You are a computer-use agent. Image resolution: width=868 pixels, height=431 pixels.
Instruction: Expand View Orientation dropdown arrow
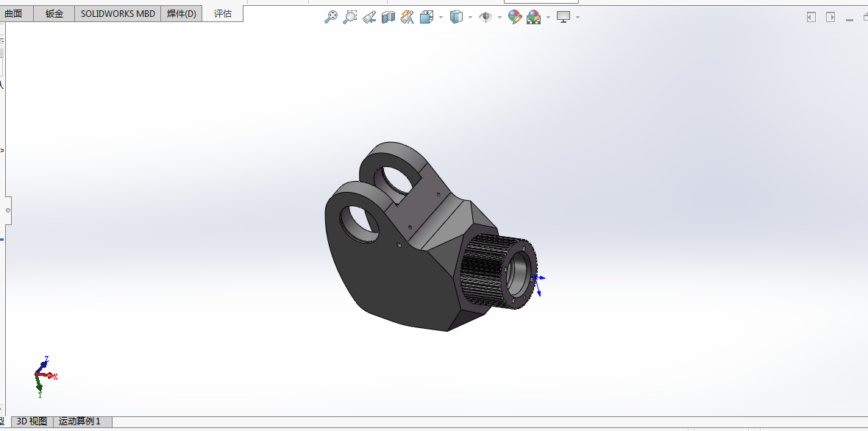(x=441, y=17)
